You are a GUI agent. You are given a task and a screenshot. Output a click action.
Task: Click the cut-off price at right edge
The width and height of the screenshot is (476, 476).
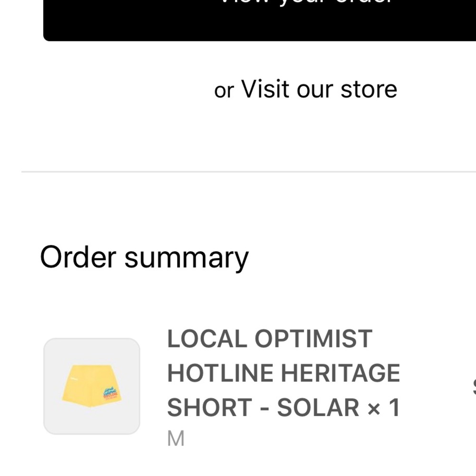tap(474, 387)
